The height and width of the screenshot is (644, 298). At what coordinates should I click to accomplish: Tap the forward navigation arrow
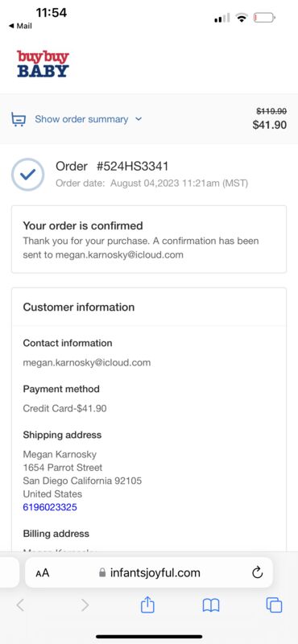[x=85, y=605]
